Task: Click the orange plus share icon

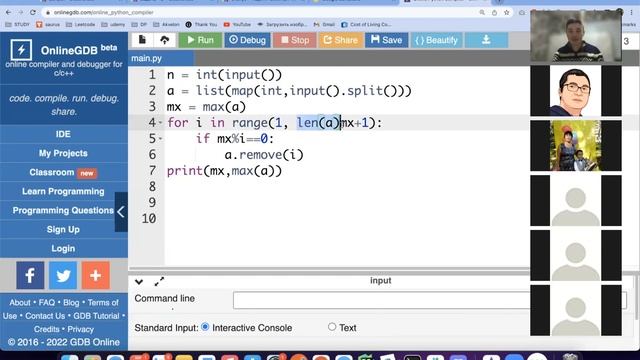Action: [96, 275]
